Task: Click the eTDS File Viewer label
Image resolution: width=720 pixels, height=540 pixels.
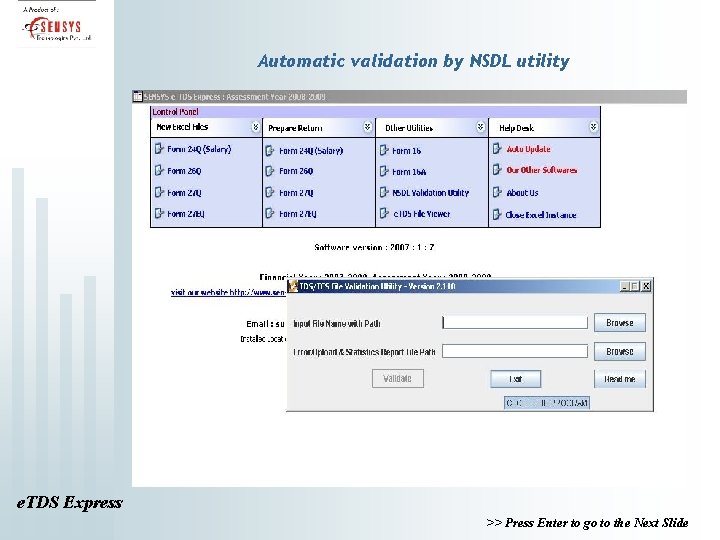Action: [x=422, y=214]
